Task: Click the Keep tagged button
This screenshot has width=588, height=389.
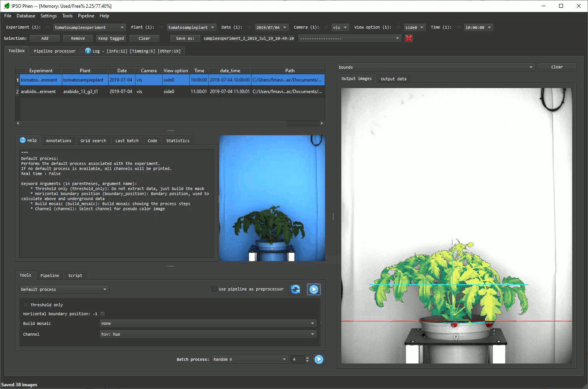Action: (x=111, y=38)
